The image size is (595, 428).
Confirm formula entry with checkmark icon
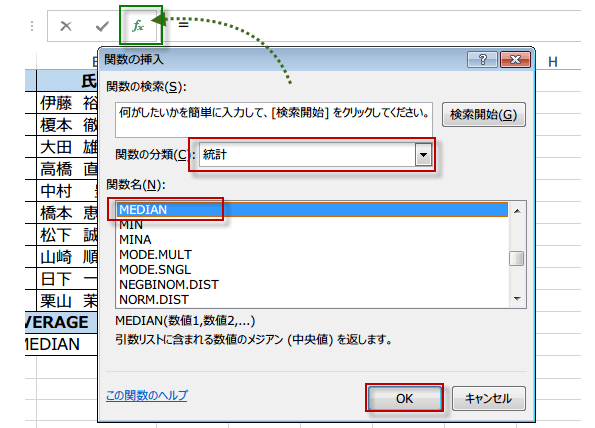tap(102, 26)
